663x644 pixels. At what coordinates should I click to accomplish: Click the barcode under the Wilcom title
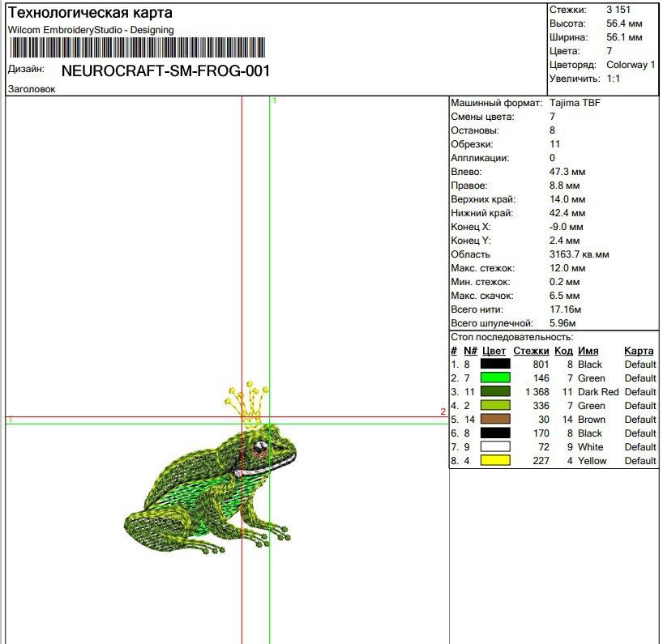(x=137, y=47)
